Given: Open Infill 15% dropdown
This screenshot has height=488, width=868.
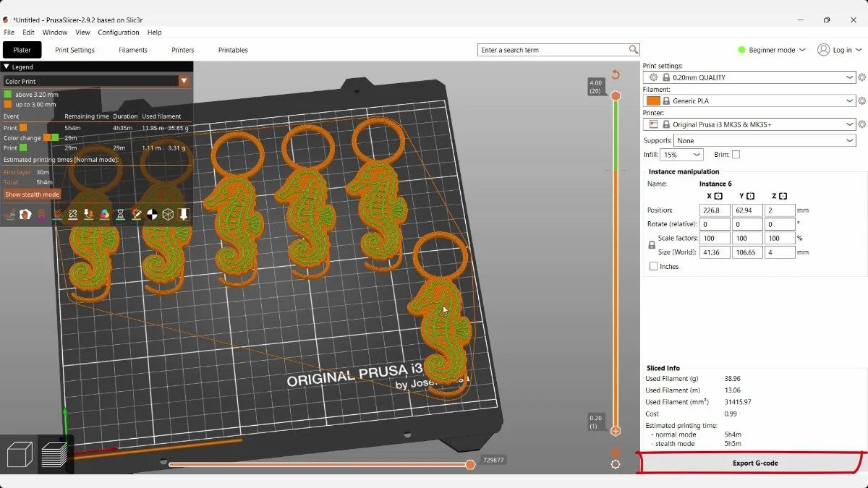Looking at the screenshot, I should click(x=682, y=155).
